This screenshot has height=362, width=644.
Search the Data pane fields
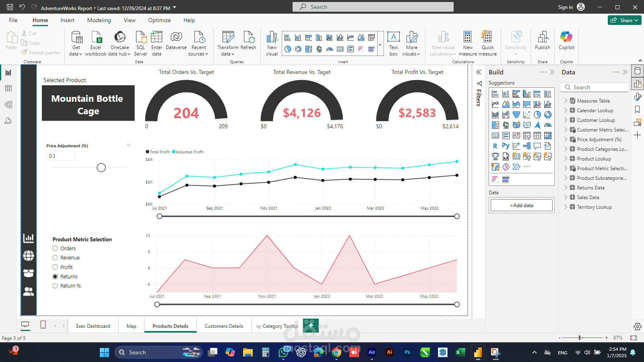(594, 87)
